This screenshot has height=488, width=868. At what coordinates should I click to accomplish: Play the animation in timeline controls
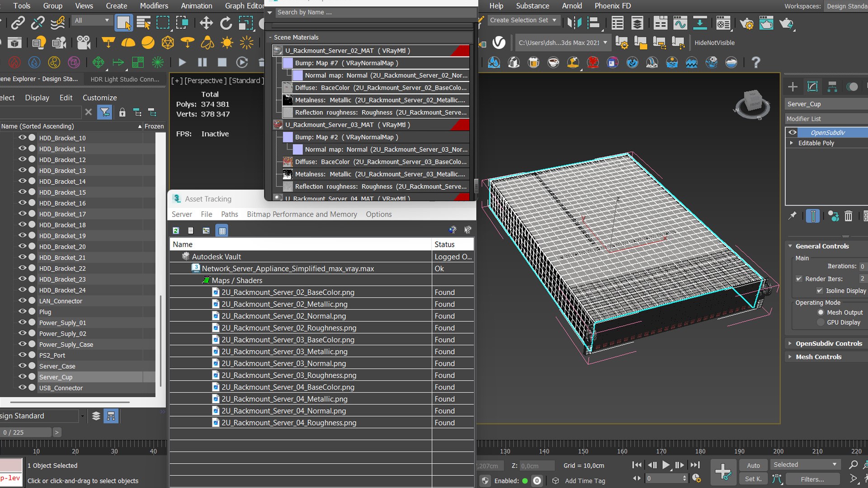click(666, 465)
